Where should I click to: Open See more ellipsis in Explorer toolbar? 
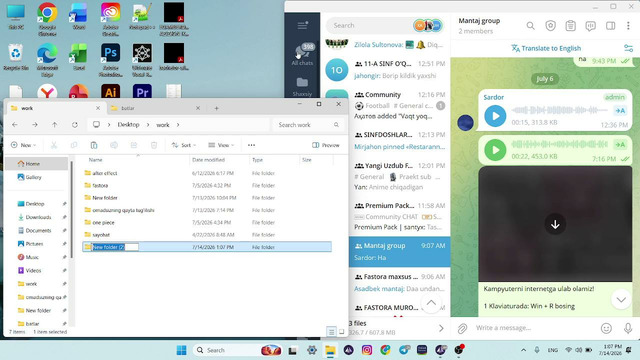pyautogui.click(x=251, y=145)
